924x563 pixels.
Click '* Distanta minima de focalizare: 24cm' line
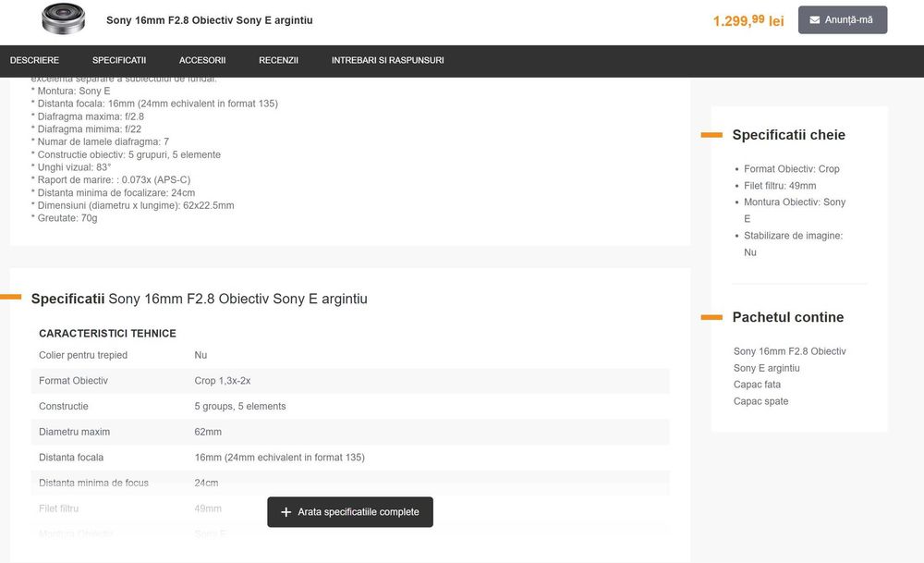click(113, 193)
